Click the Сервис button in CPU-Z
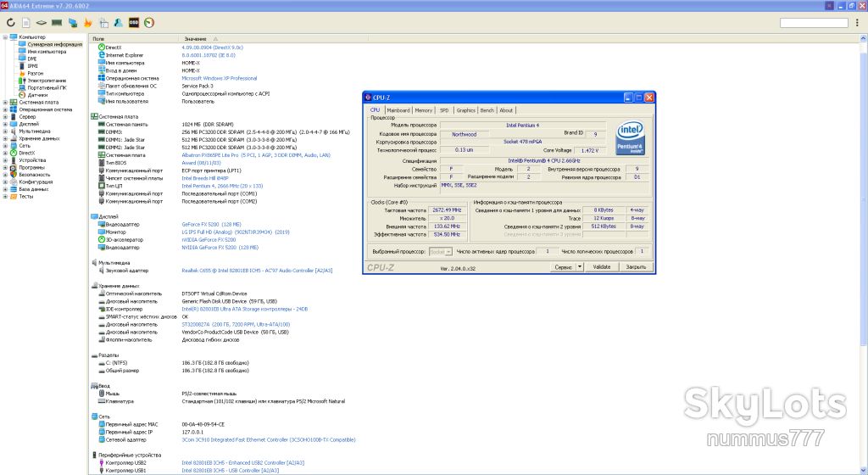 point(563,267)
